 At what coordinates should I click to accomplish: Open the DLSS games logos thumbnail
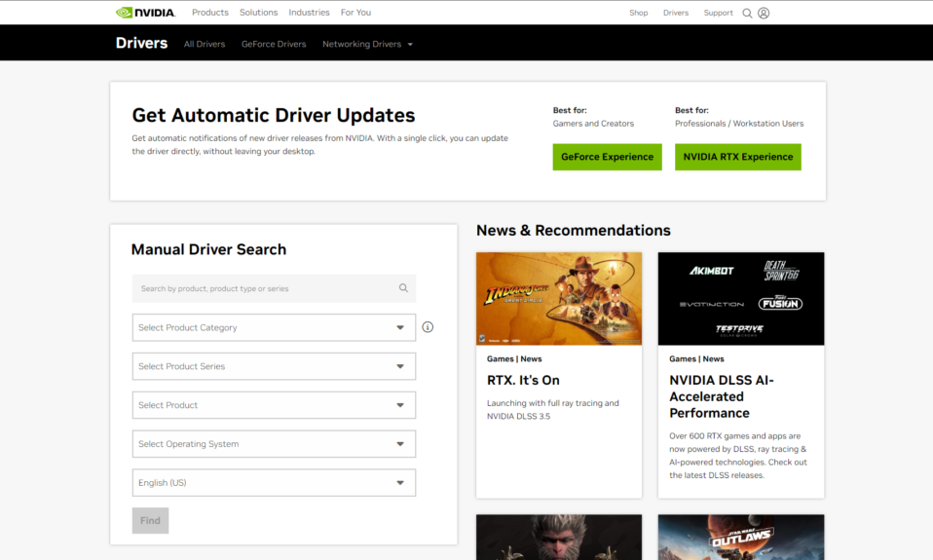point(741,299)
